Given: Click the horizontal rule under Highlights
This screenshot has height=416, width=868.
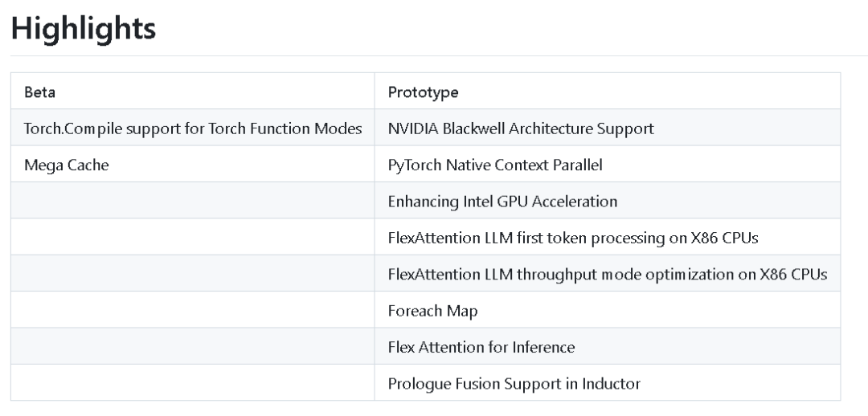Looking at the screenshot, I should [x=439, y=55].
